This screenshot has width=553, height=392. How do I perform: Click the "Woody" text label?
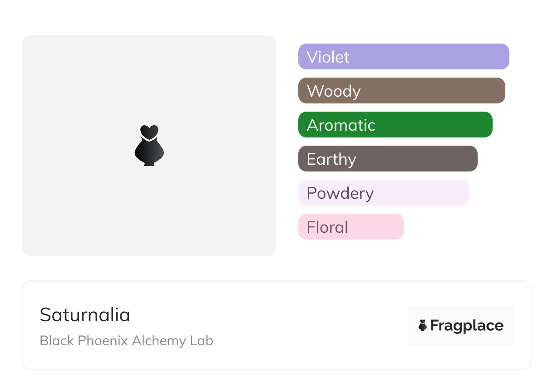click(334, 91)
